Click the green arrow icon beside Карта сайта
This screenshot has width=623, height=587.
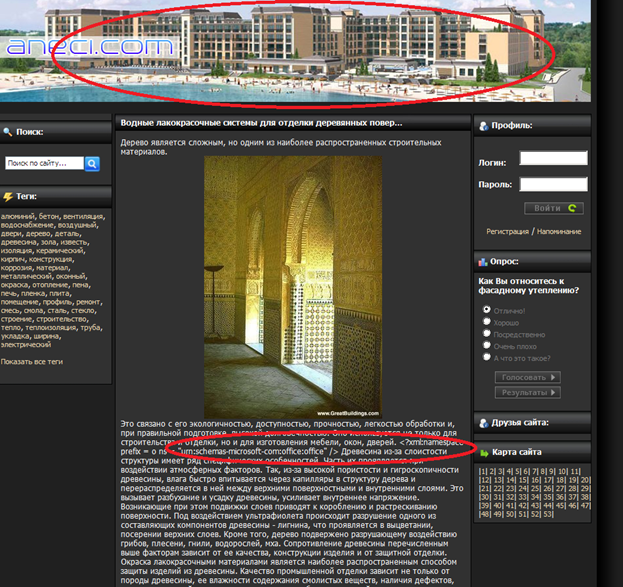click(x=484, y=452)
